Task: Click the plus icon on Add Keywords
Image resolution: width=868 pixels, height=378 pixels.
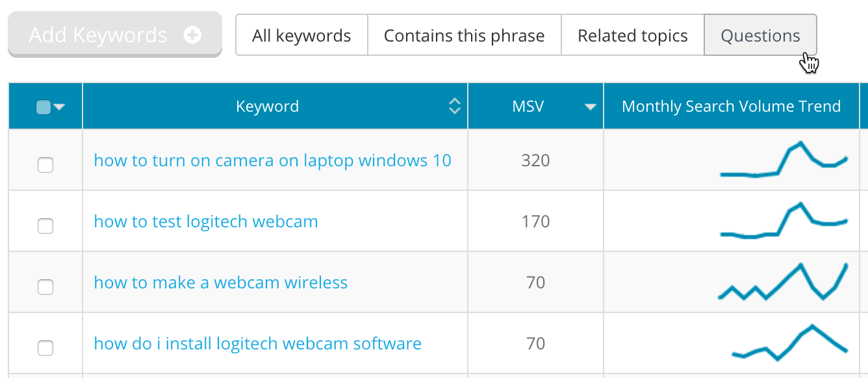Action: 192,35
